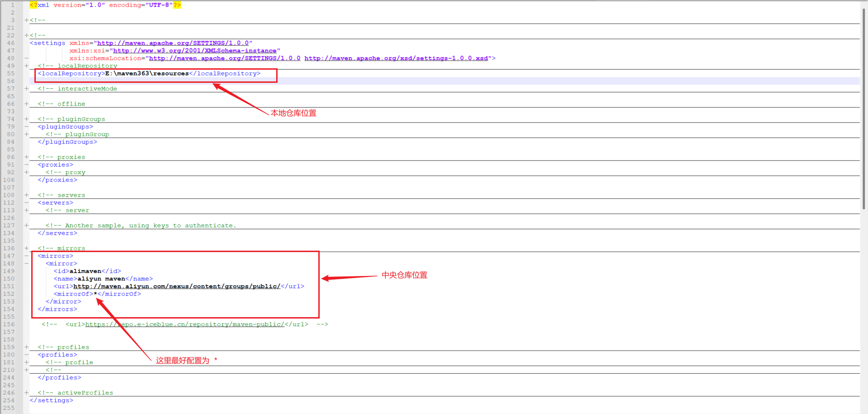This screenshot has width=868, height=414.
Task: Click the xsi:schemaLocation attribute name
Action: point(105,58)
